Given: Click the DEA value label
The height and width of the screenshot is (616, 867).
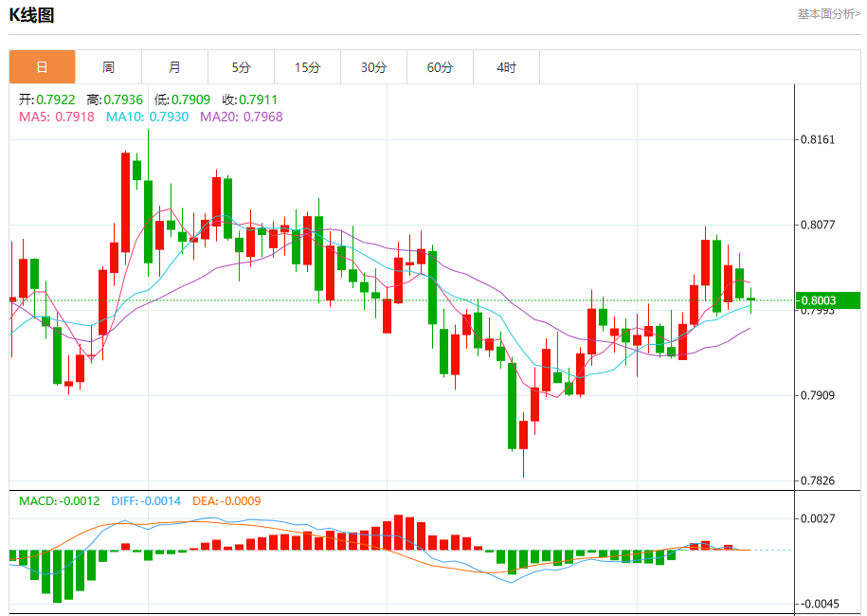Looking at the screenshot, I should (x=226, y=500).
